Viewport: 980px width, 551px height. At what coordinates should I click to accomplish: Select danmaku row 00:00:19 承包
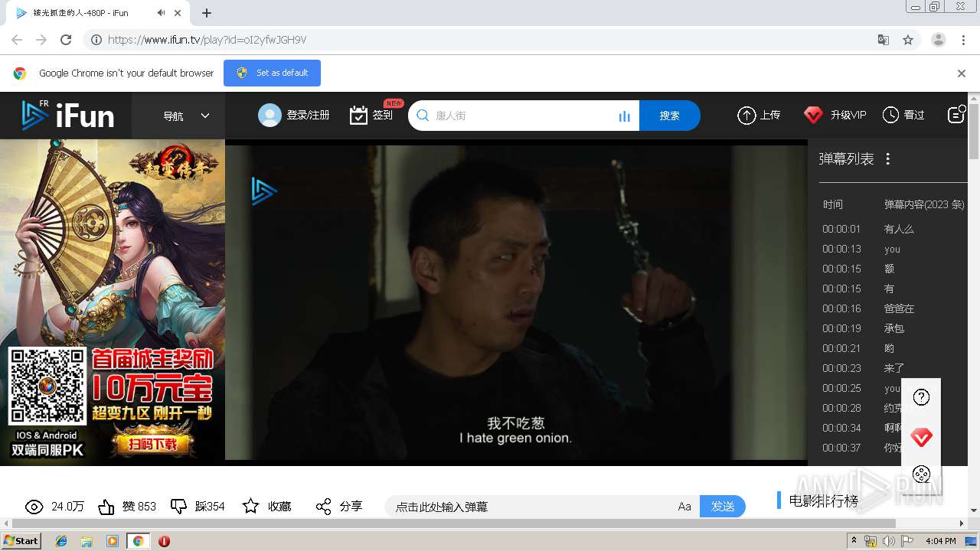tap(892, 328)
